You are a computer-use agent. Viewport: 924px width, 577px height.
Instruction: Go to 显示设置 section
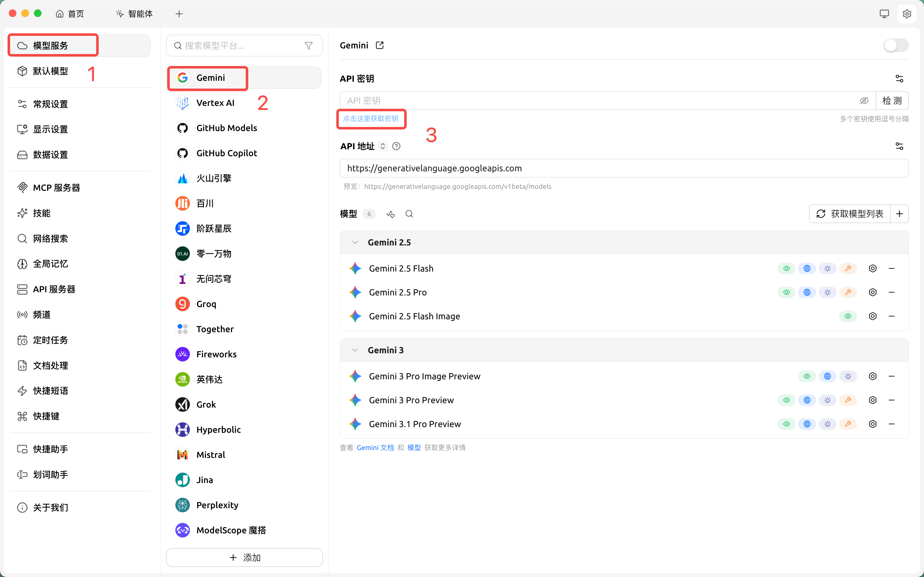coord(80,129)
